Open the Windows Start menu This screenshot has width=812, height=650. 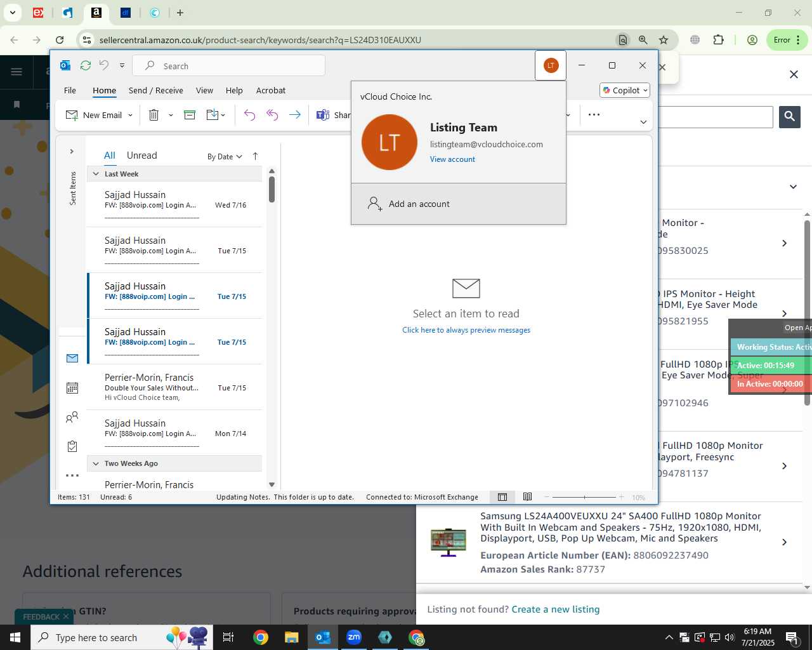pyautogui.click(x=15, y=637)
